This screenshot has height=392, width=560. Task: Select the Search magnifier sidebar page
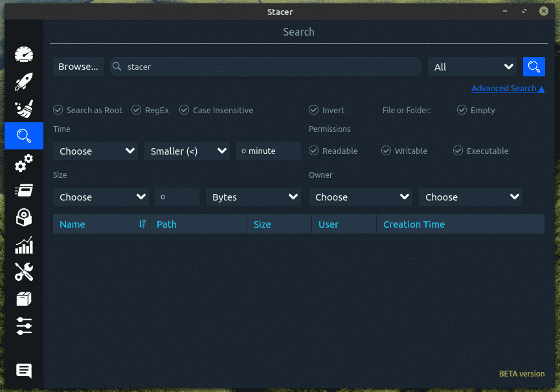(24, 136)
